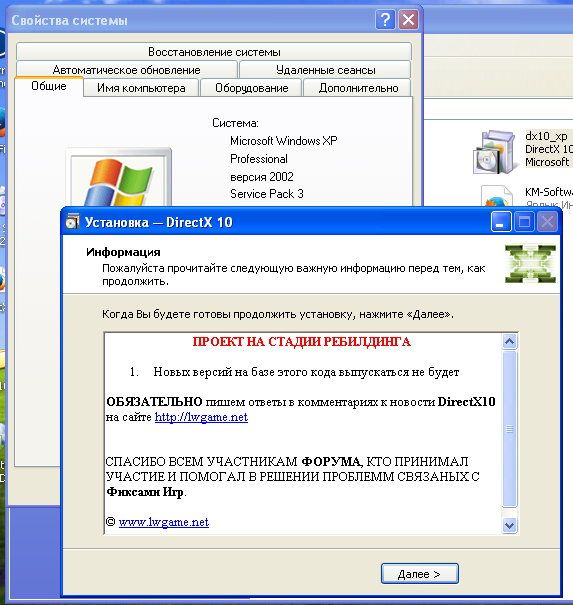
Task: Click the Система: label
Action: point(235,123)
